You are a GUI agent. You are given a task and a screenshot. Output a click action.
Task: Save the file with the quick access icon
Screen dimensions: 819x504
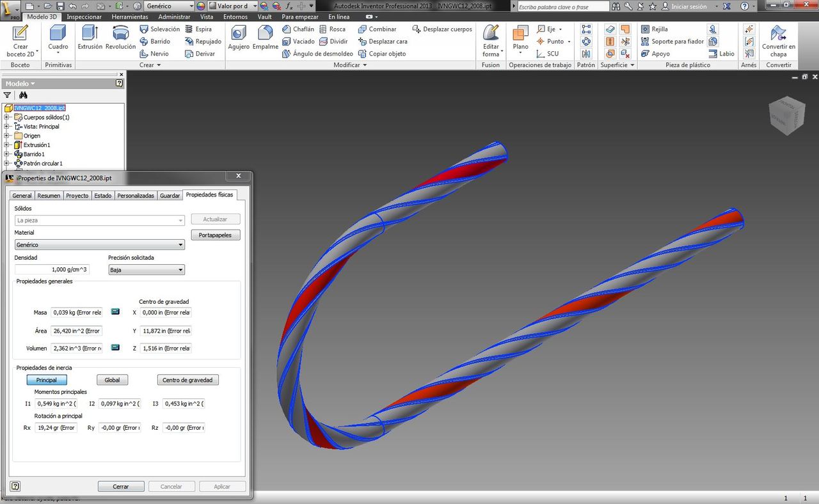click(60, 6)
